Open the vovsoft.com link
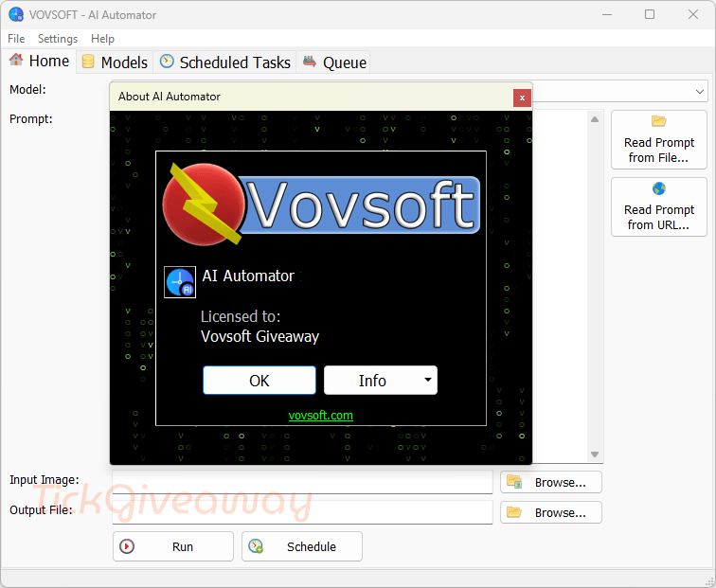The image size is (716, 588). [320, 416]
